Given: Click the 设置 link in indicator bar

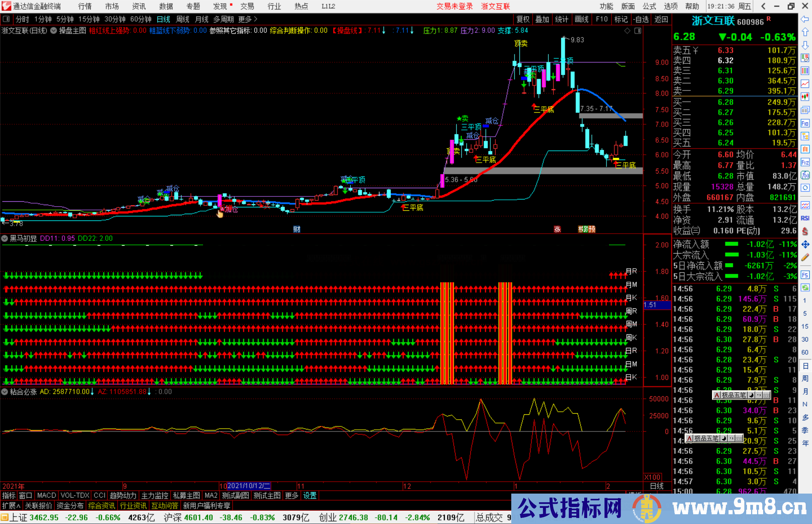Looking at the screenshot, I should 310,495.
